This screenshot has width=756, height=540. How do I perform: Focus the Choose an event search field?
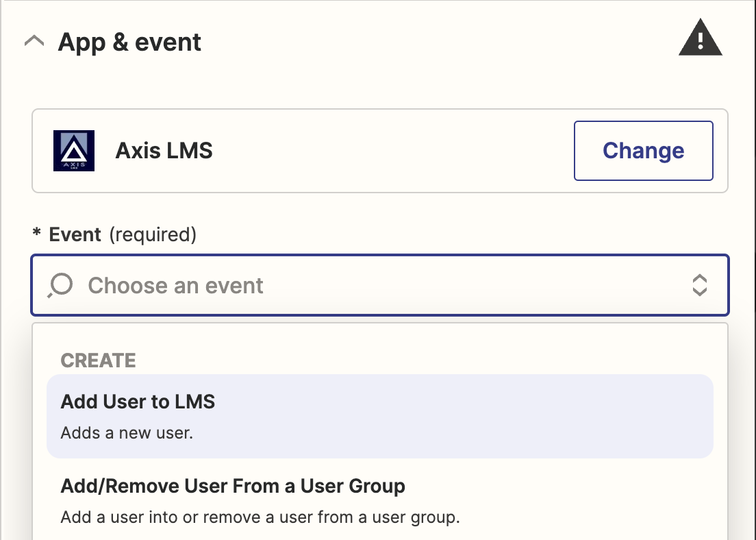click(x=175, y=285)
